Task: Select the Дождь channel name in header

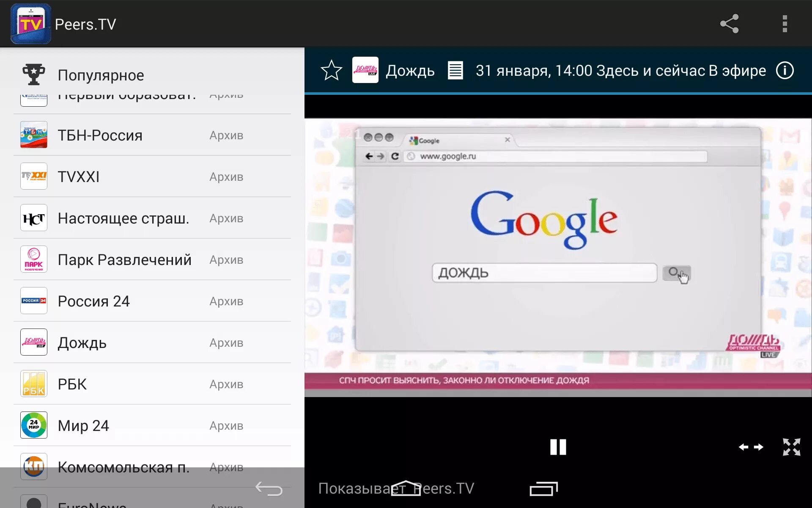Action: pyautogui.click(x=410, y=71)
